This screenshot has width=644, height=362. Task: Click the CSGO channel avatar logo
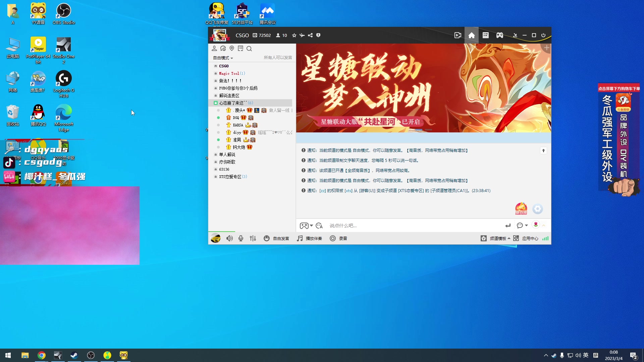pos(220,35)
